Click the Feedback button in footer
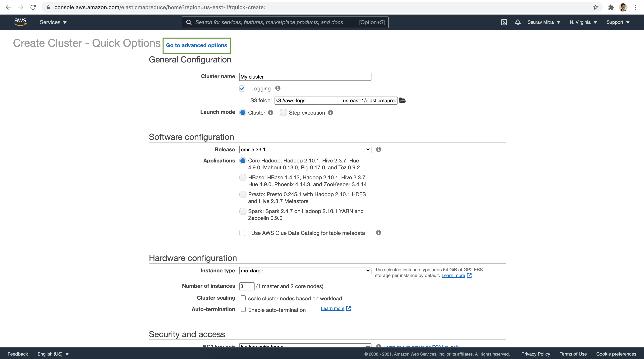Image resolution: width=644 pixels, height=359 pixels. 18,354
